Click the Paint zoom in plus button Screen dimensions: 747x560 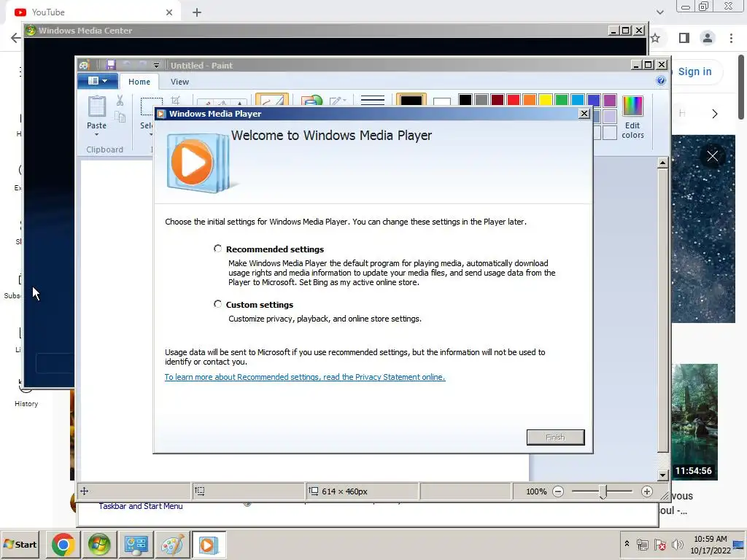(x=646, y=491)
